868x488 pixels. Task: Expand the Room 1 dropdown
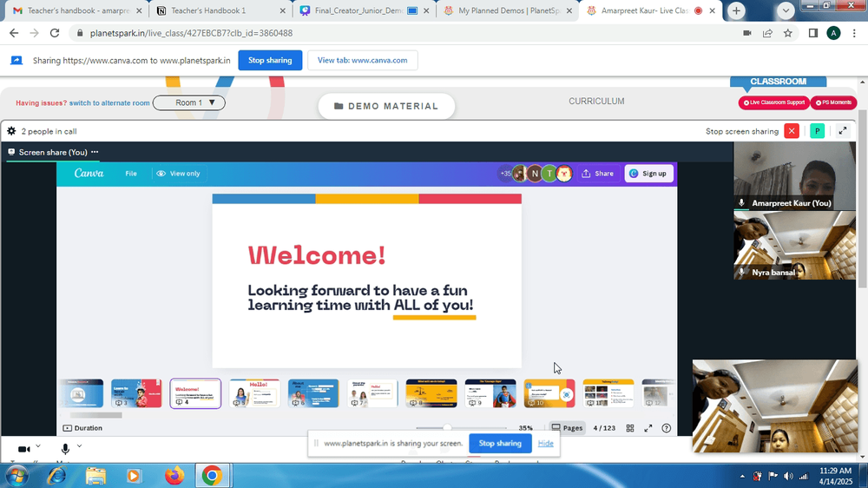[188, 103]
